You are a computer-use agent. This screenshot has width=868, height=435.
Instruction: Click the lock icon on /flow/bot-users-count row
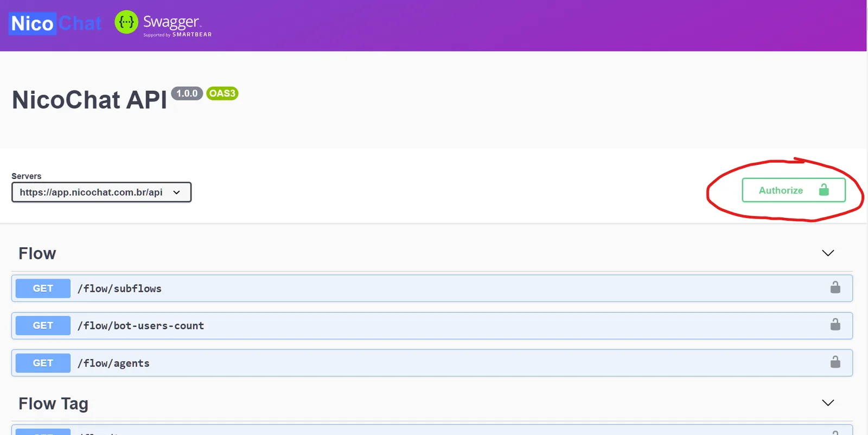tap(835, 324)
